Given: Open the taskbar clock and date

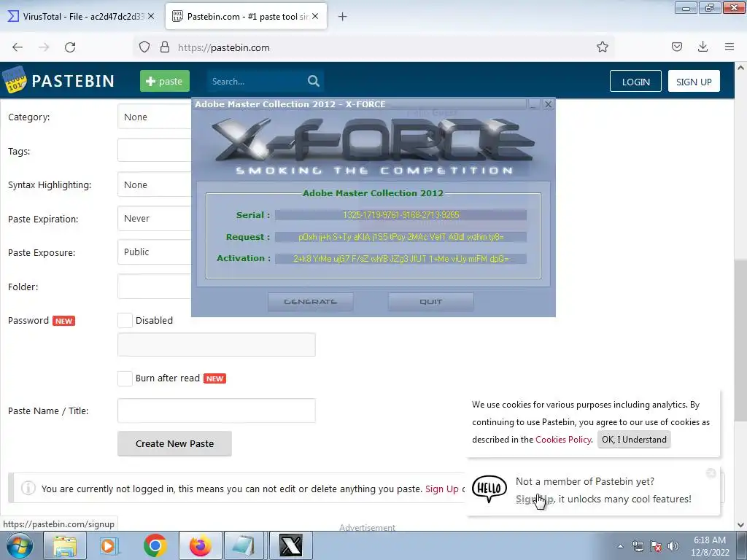Looking at the screenshot, I should tap(710, 546).
